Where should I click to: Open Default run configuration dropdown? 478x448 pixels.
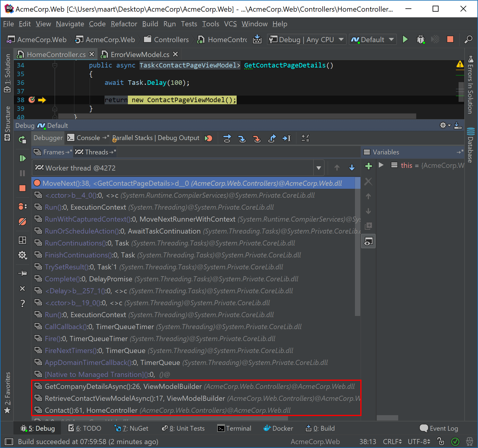click(373, 39)
